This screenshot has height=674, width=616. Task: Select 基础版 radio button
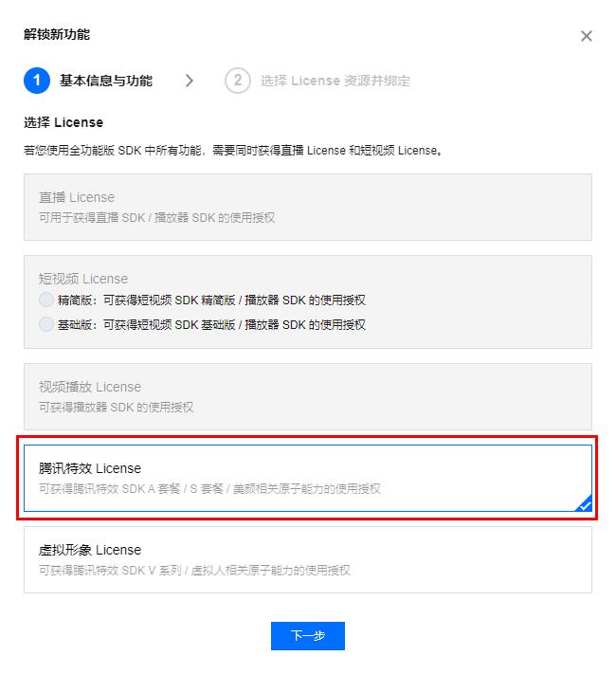46,324
